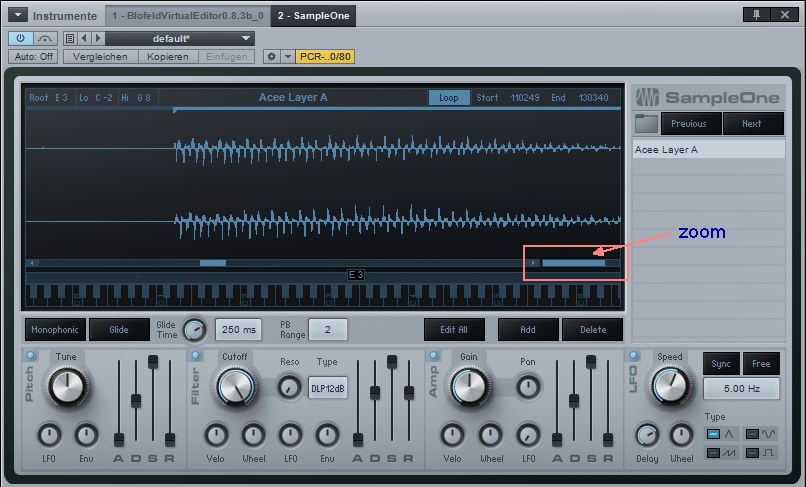Click the Vergleichen button
The height and width of the screenshot is (487, 806).
pos(100,57)
